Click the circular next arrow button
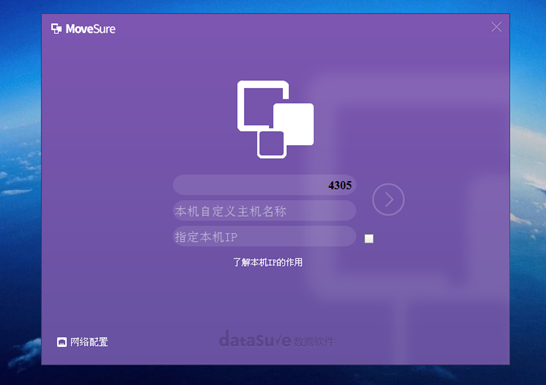 pyautogui.click(x=388, y=199)
